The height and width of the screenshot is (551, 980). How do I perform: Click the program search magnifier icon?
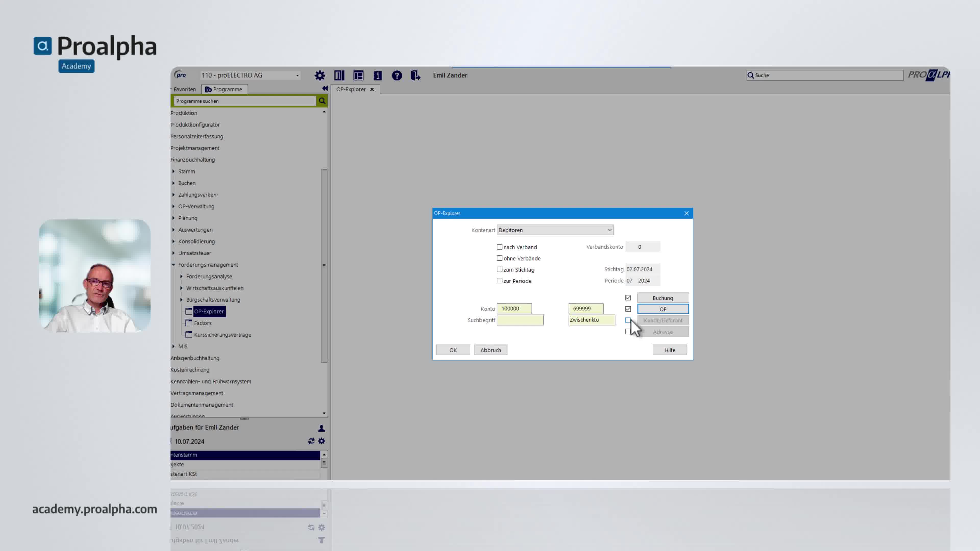point(322,101)
